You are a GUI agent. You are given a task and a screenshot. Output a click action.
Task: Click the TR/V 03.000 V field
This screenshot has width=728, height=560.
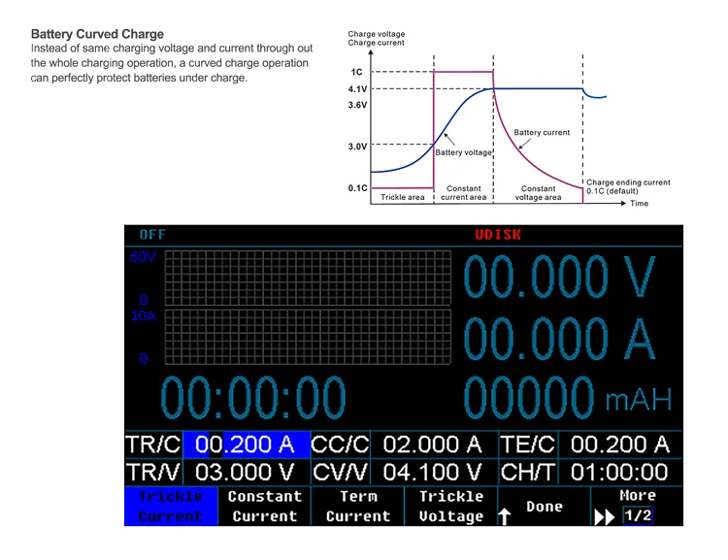point(245,472)
